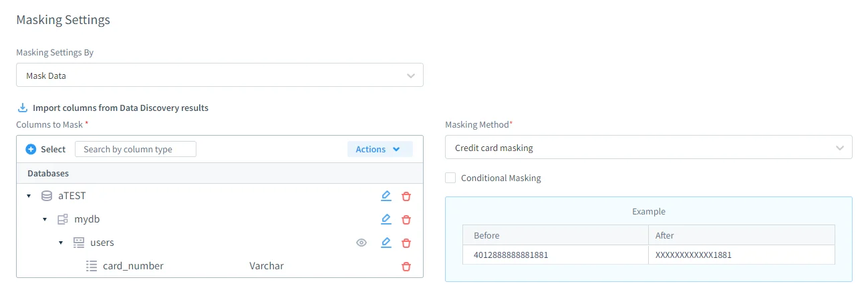Remove the mydb schema from list

point(406,220)
